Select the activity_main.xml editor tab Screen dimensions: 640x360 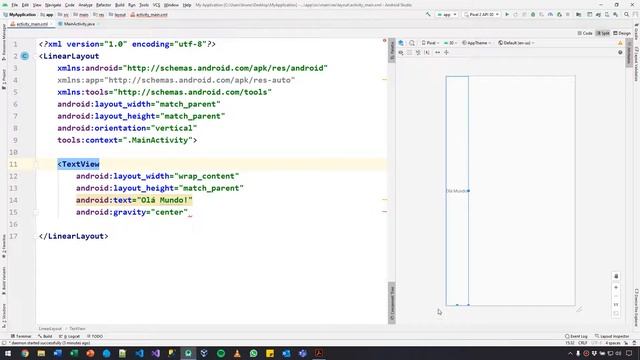tap(32, 24)
